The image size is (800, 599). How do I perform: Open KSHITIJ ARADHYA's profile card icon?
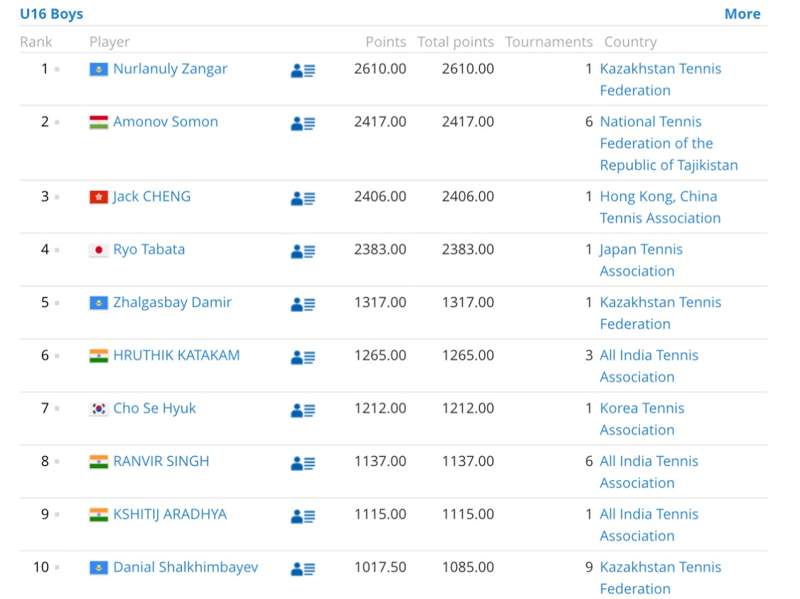tap(303, 516)
